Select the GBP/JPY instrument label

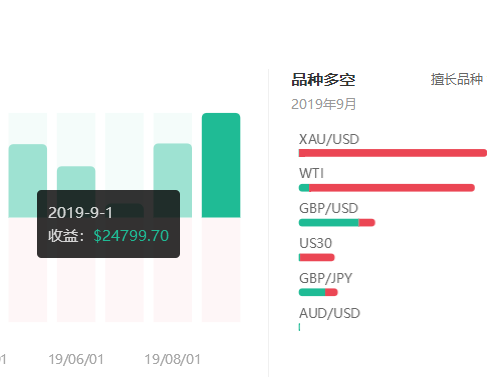tap(326, 278)
